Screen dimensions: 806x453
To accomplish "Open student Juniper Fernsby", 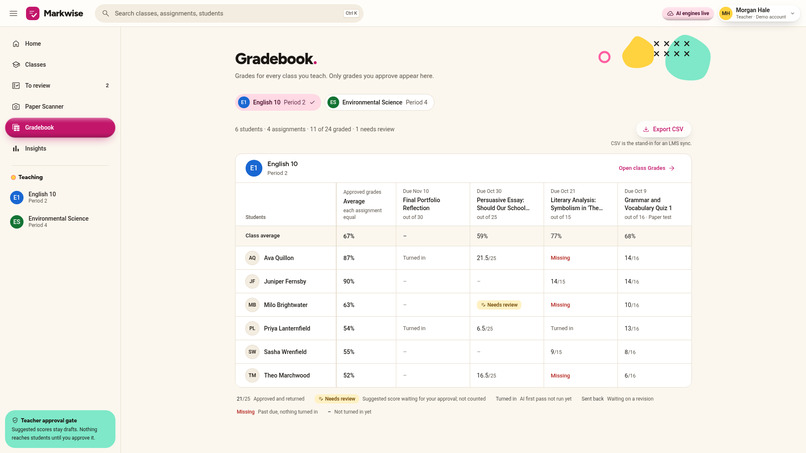I will (285, 282).
